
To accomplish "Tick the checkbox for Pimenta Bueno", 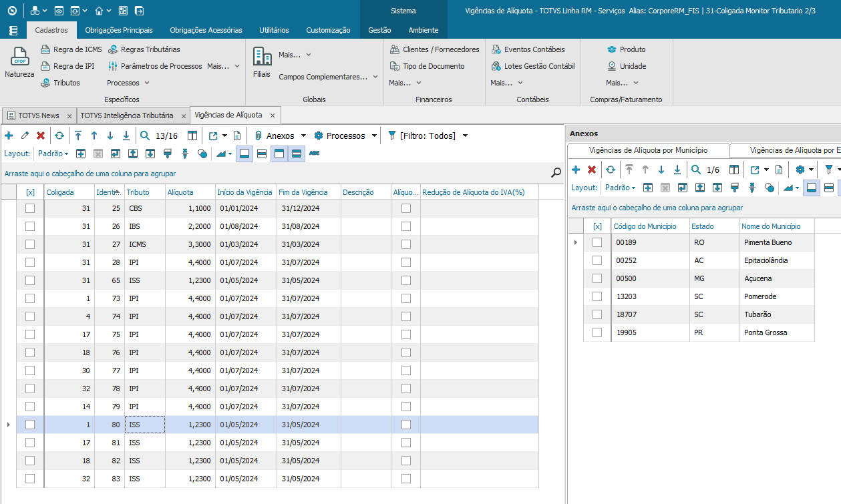I will click(x=597, y=242).
